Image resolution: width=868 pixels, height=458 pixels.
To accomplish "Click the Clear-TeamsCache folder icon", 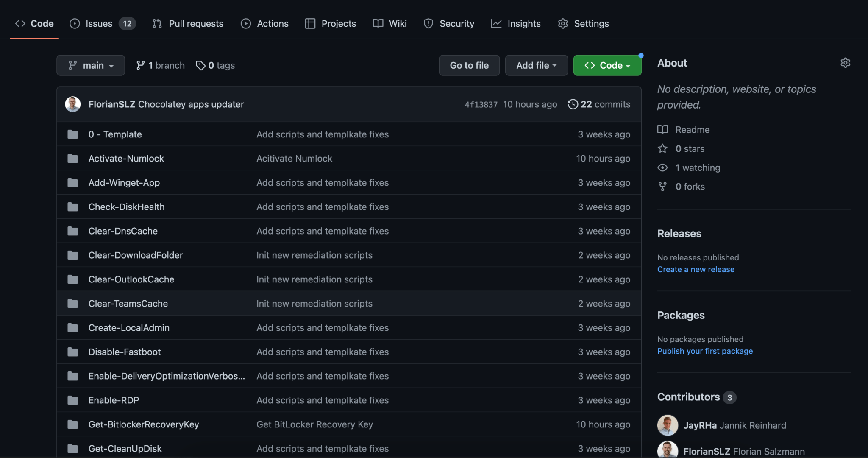I will 73,303.
